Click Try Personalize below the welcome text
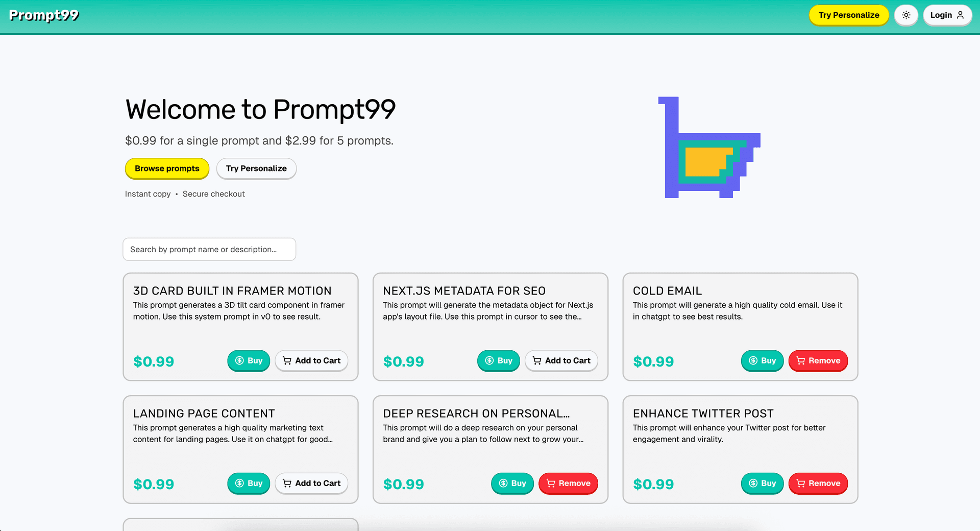The image size is (980, 531). click(x=256, y=168)
